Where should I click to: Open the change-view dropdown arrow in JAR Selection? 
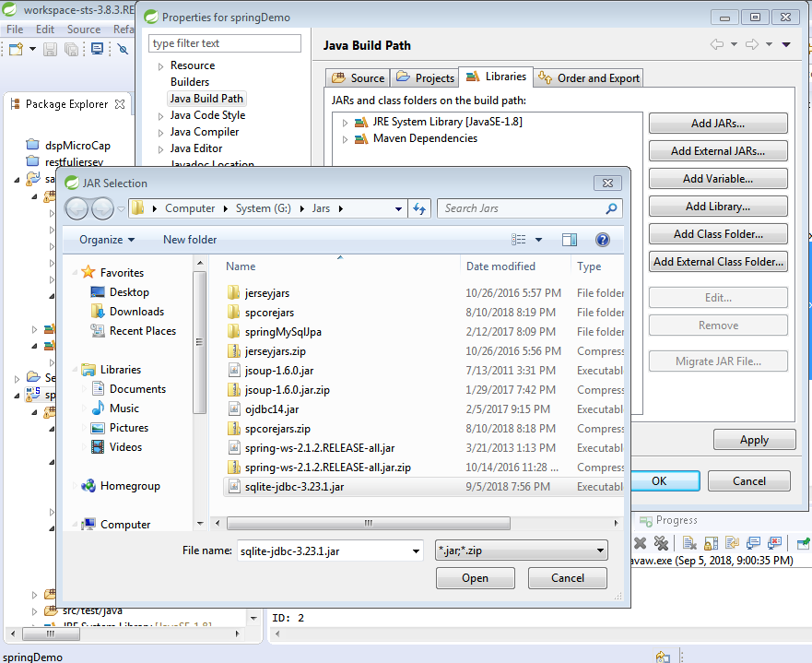coord(539,240)
